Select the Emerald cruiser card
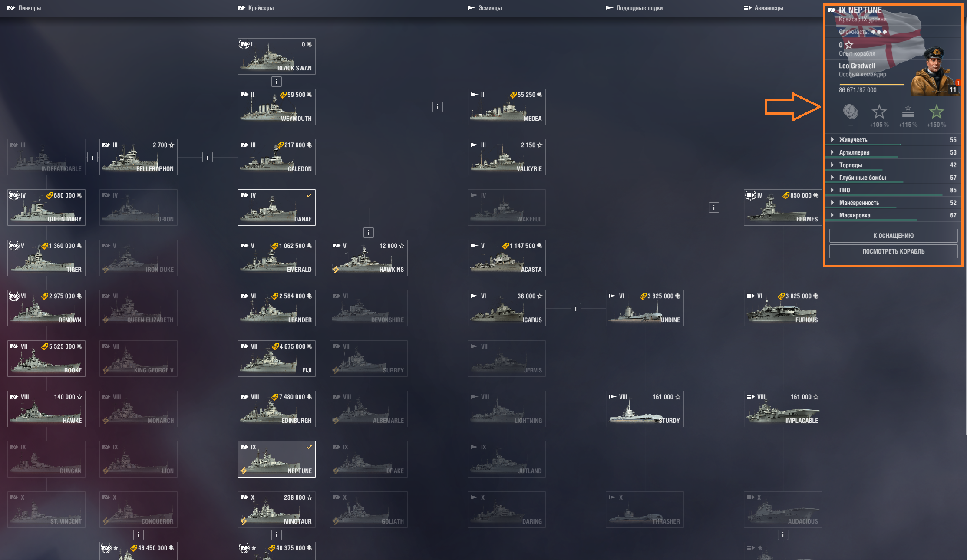Screen dimensions: 967x560 tap(277, 258)
